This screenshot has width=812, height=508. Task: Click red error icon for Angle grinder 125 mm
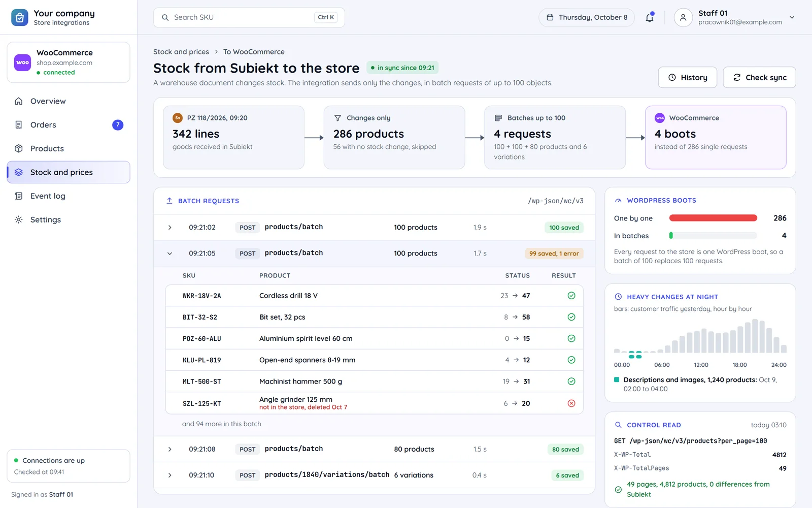(x=571, y=403)
